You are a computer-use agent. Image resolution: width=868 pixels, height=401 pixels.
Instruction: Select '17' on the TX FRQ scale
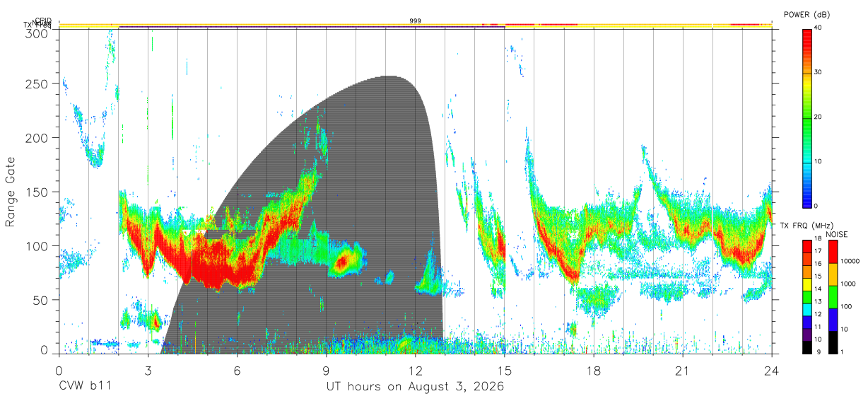click(819, 251)
